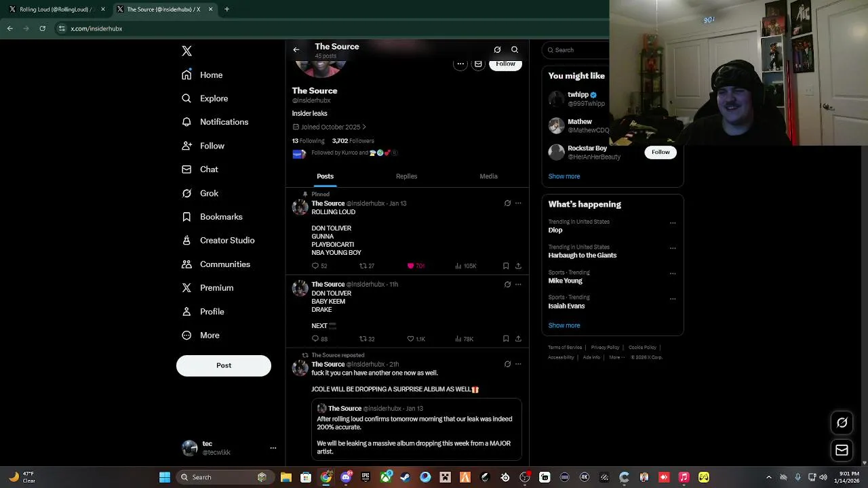Switch to Rolling Loud browser tab
The image size is (868, 488).
(x=56, y=9)
